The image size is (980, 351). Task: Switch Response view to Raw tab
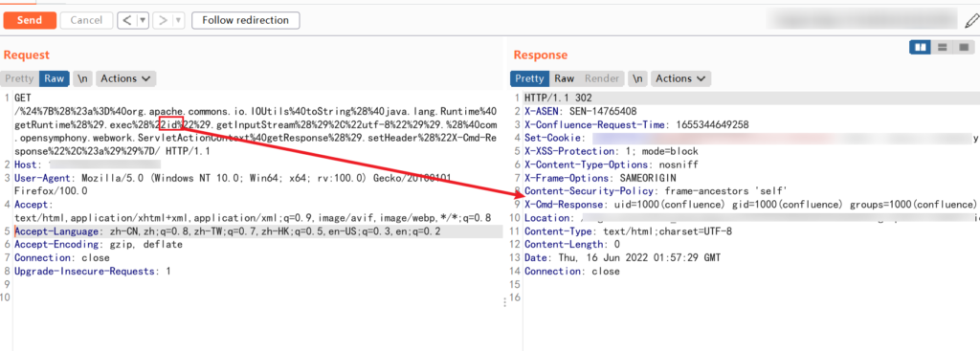tap(565, 78)
